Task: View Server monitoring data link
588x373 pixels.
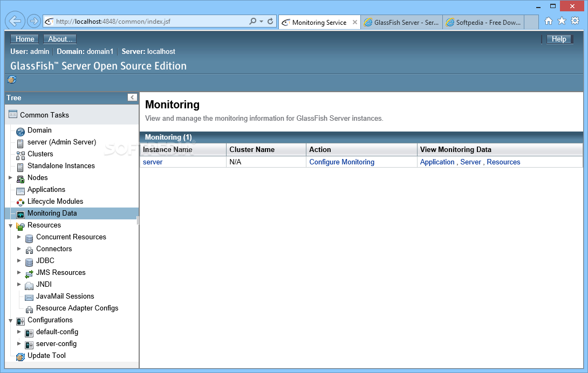Action: (470, 162)
